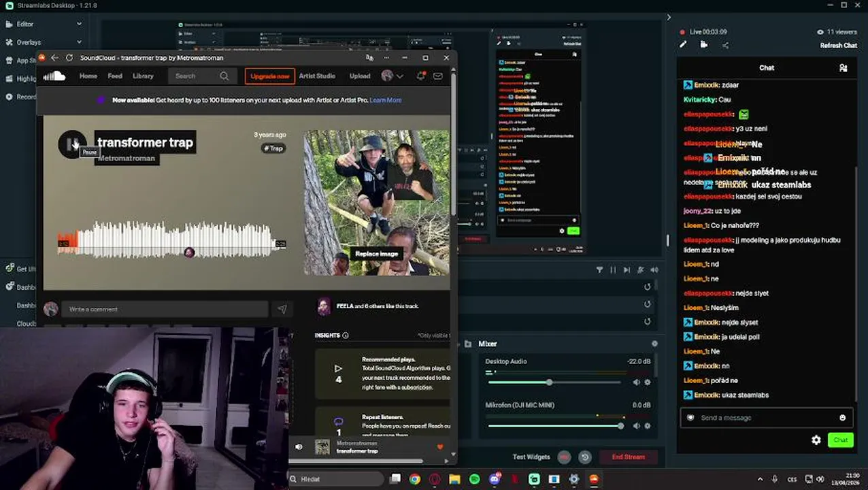Open chat users list icon
The width and height of the screenshot is (868, 490).
tap(843, 68)
